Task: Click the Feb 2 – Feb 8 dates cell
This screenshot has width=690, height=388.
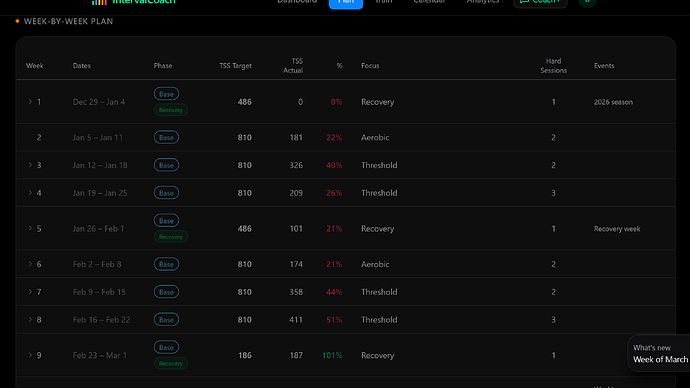Action: click(97, 264)
